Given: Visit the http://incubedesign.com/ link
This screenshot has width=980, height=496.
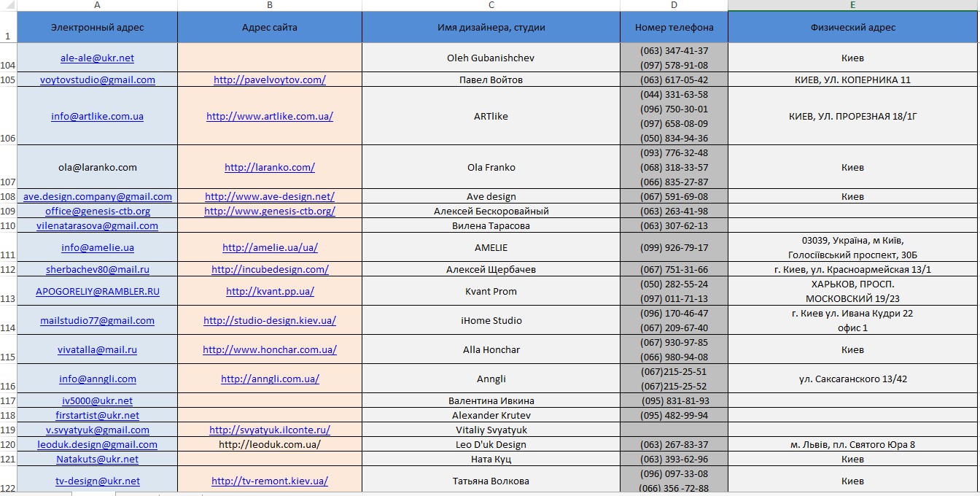Looking at the screenshot, I should pyautogui.click(x=270, y=270).
